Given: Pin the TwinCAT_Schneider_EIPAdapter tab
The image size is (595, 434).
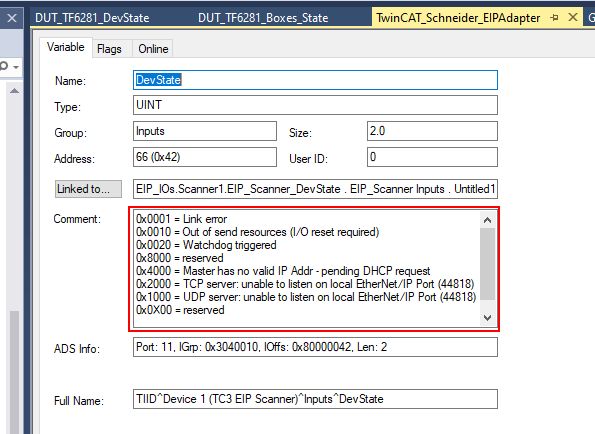Looking at the screenshot, I should pyautogui.click(x=554, y=17).
